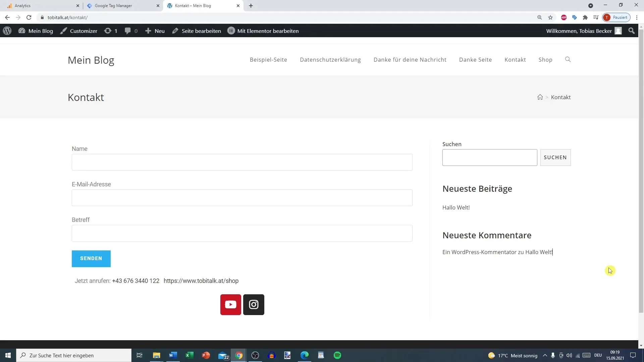Open the Chrome profile Pausiert button
The width and height of the screenshot is (644, 362).
pos(616,17)
